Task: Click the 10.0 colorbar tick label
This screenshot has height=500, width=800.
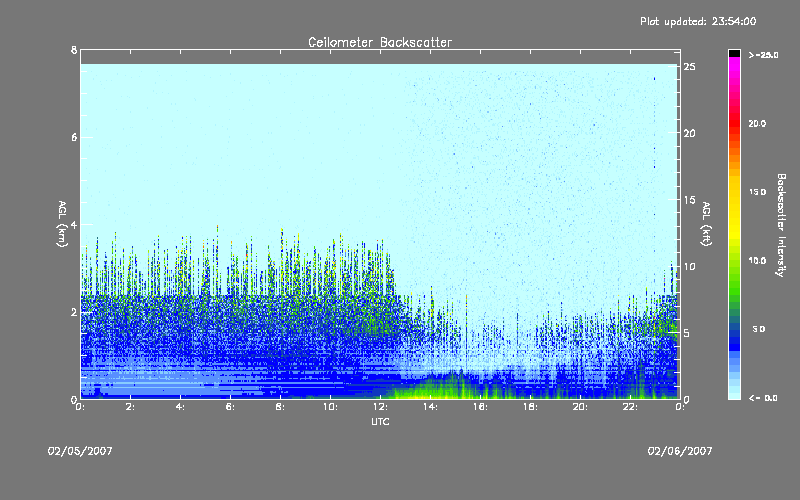Action: 757,261
